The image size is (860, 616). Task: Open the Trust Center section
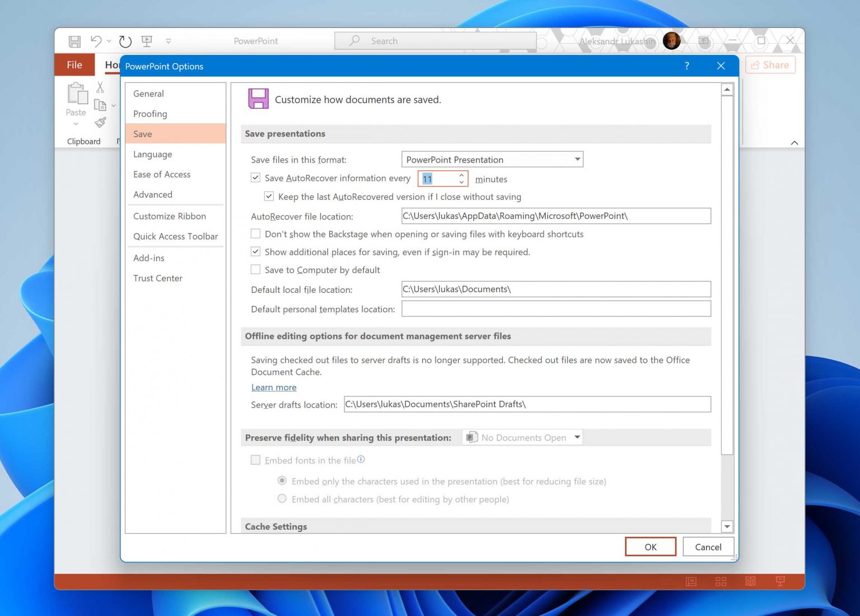click(x=158, y=278)
